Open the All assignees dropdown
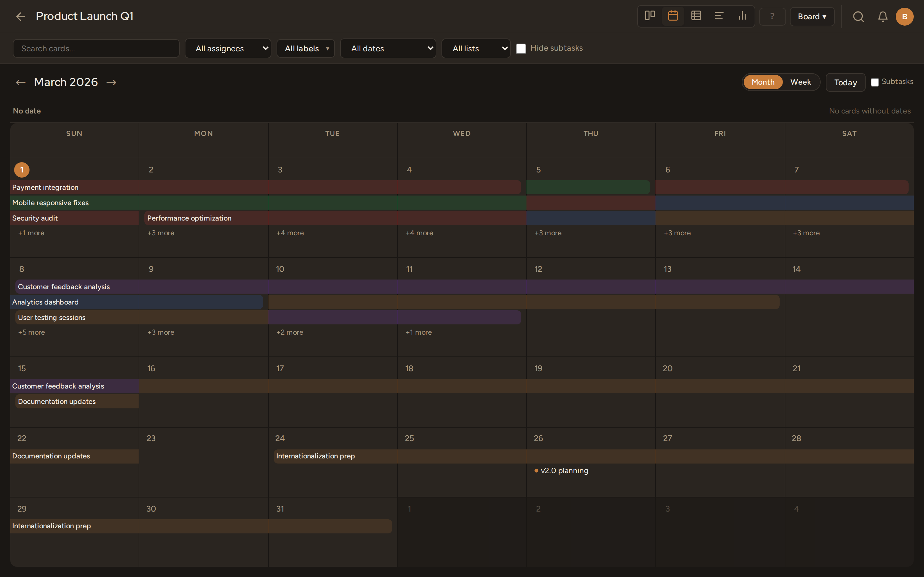The height and width of the screenshot is (577, 924). 228,48
